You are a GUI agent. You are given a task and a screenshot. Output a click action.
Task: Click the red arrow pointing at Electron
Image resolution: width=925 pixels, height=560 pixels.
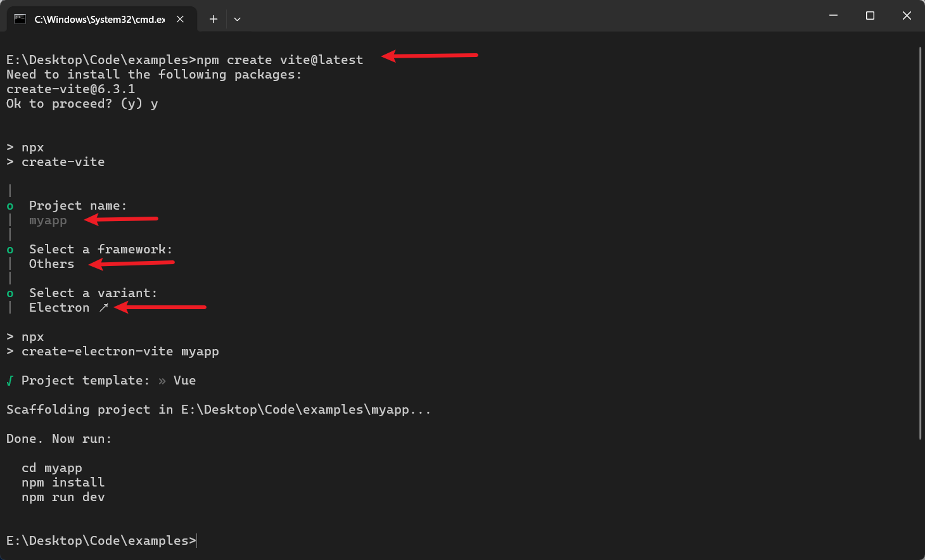point(160,307)
